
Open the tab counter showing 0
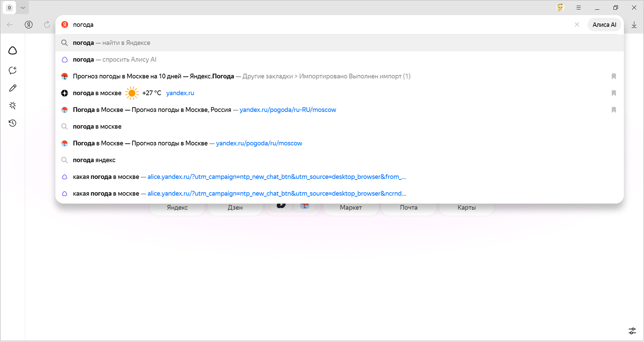pos(9,8)
